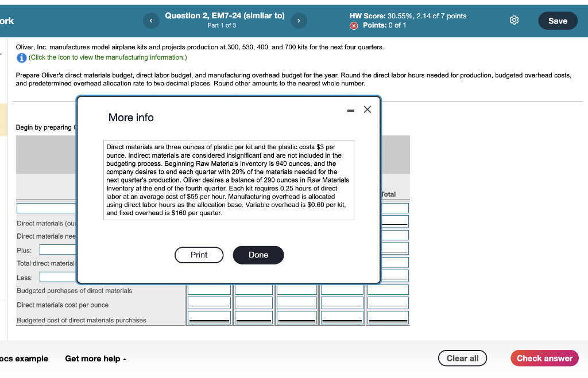Click the Total column cell in Plus row
Viewport: 588px width, 378px height.
coord(395,248)
